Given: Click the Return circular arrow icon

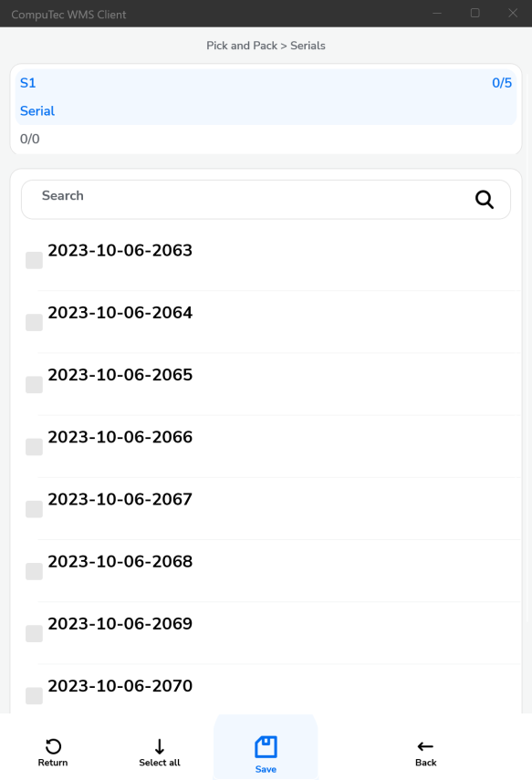Looking at the screenshot, I should (53, 746).
